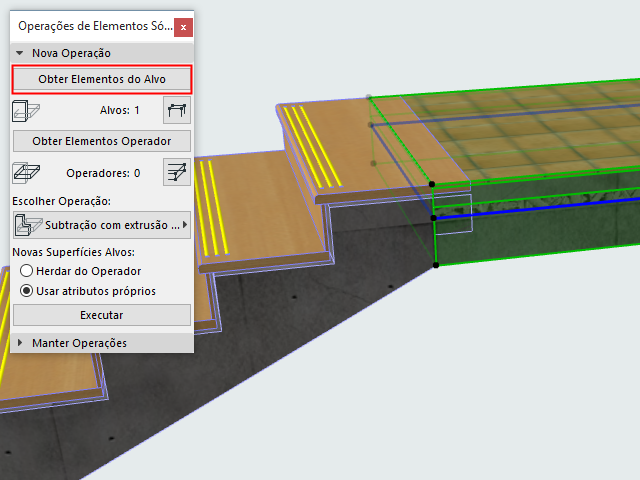Click the Operações de Elementos palette title bar
Image resolution: width=640 pixels, height=480 pixels.
(95, 26)
